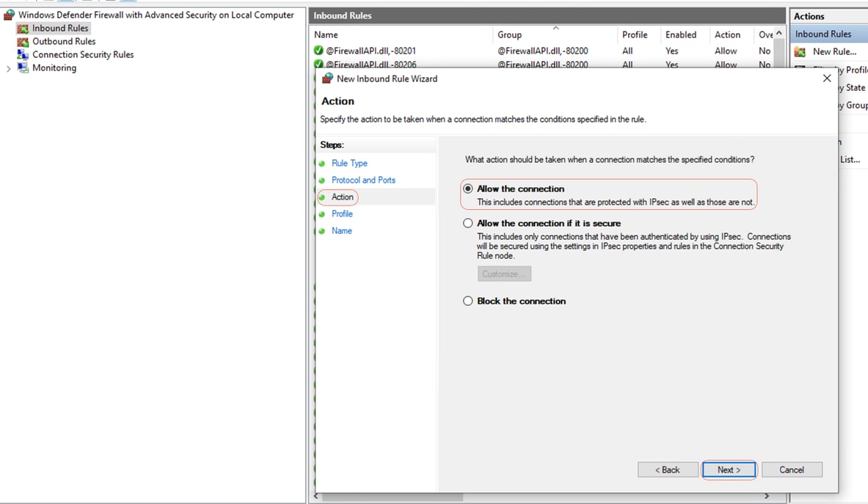Sort rules by Enabled column header
Image resolution: width=868 pixels, height=504 pixels.
(x=685, y=34)
